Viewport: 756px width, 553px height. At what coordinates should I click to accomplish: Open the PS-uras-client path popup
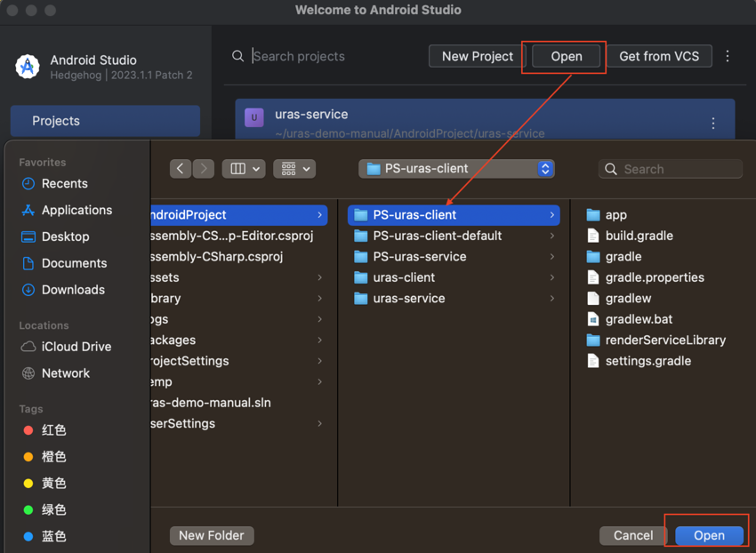[x=458, y=169]
